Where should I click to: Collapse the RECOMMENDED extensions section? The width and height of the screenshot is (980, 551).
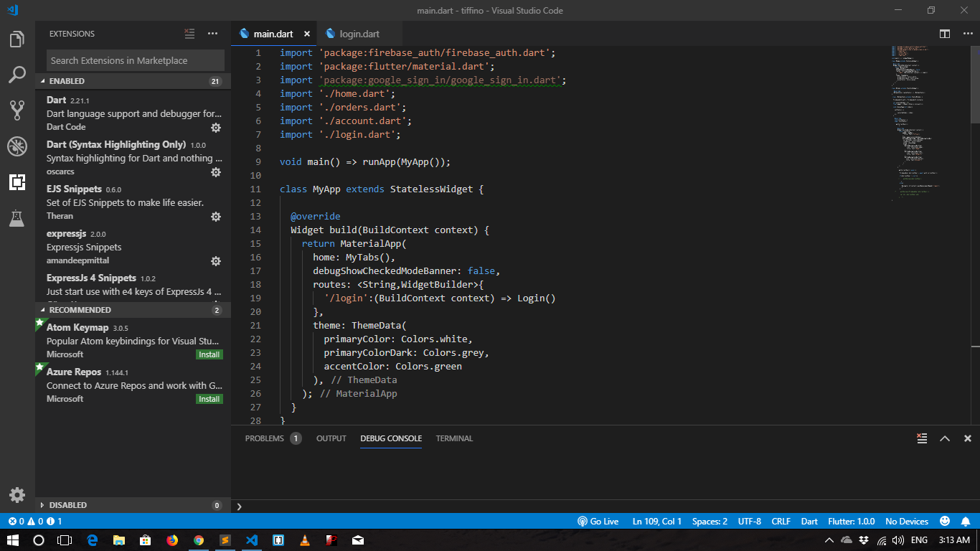79,310
